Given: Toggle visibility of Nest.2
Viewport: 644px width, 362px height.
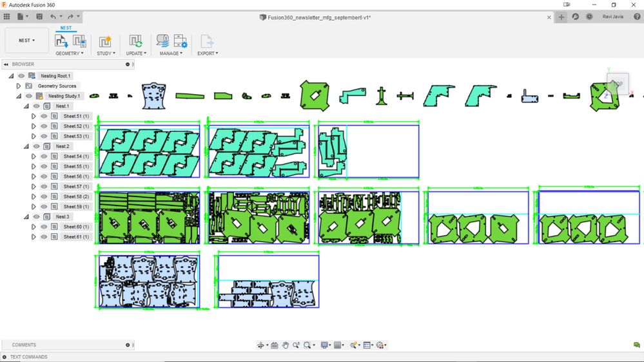Looking at the screenshot, I should pos(37,146).
